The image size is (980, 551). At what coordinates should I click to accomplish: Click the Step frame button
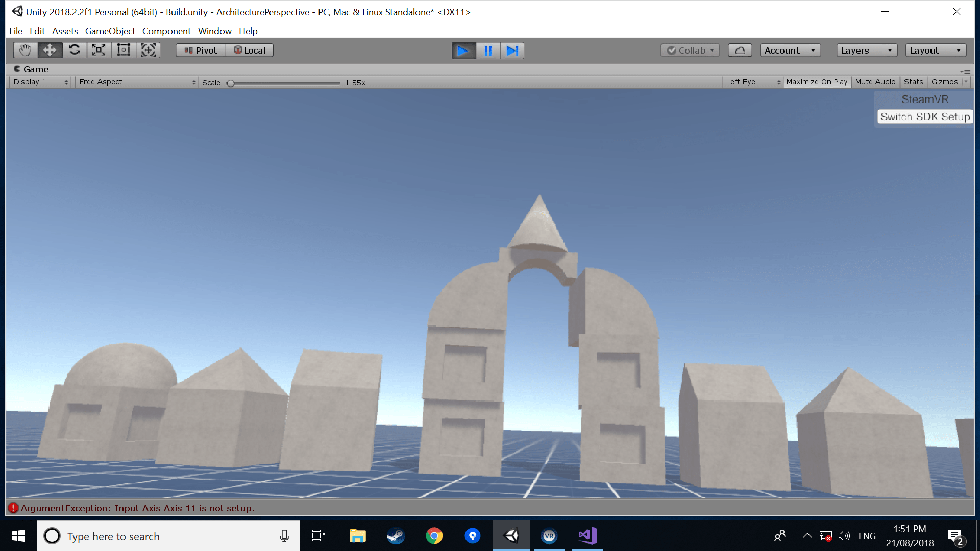pyautogui.click(x=512, y=51)
